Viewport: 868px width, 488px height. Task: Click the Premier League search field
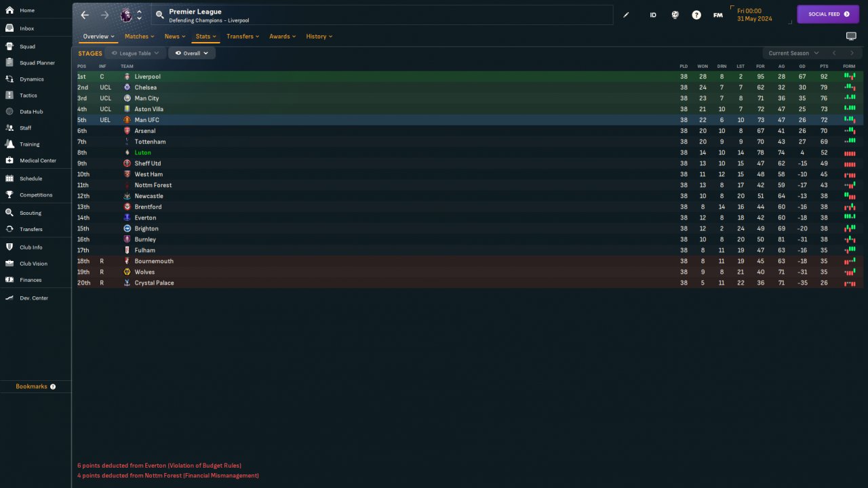382,15
